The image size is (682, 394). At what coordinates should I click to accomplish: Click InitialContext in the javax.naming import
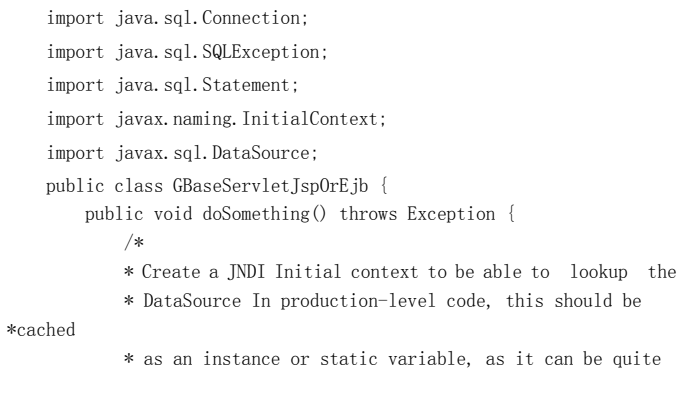point(310,119)
